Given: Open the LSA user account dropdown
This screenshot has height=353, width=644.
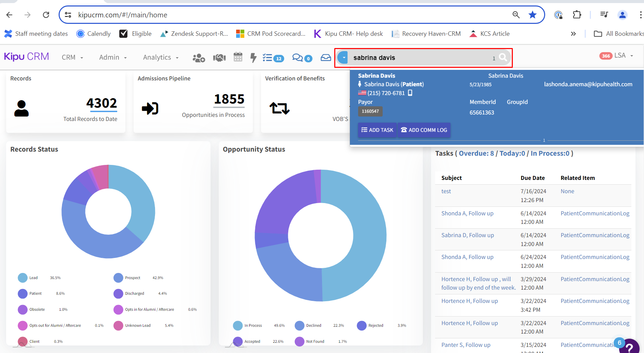Looking at the screenshot, I should pyautogui.click(x=623, y=56).
